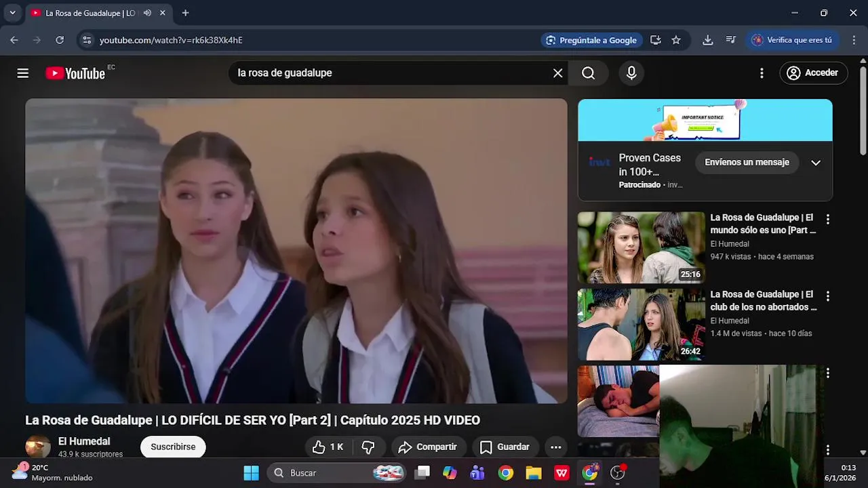The height and width of the screenshot is (488, 868).
Task: Like the video with thumbs up
Action: click(x=328, y=447)
